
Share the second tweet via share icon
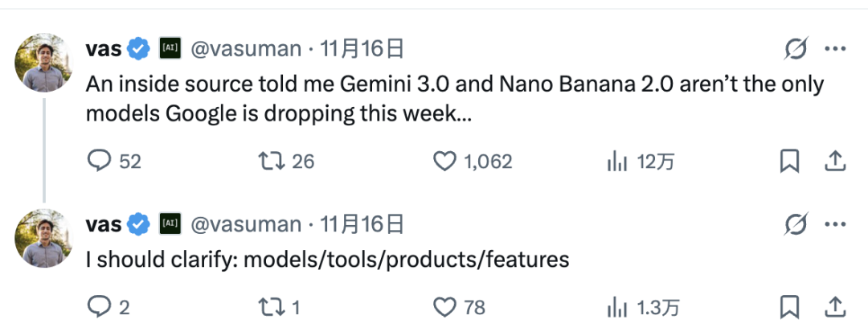(834, 306)
